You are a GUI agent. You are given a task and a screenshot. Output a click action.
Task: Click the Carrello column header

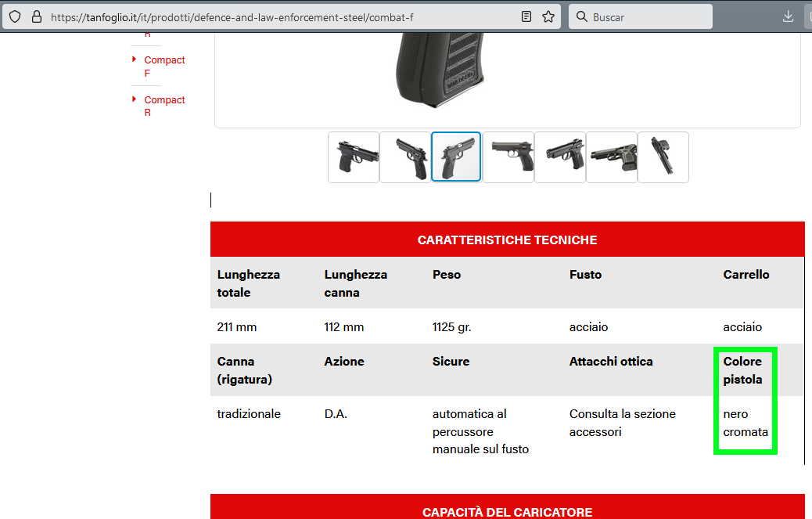click(x=746, y=275)
